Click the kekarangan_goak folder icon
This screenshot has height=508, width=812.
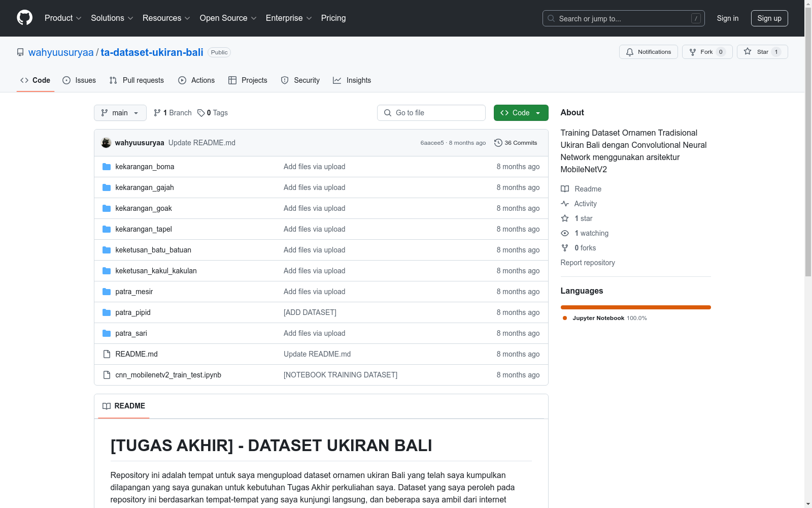[107, 208]
